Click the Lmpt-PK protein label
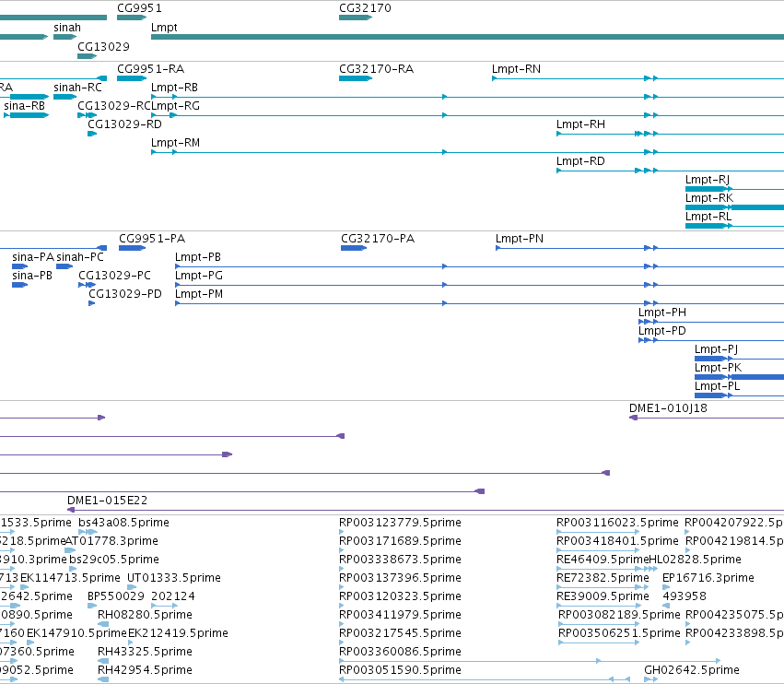Screen dimensions: 784x684 (x=718, y=368)
